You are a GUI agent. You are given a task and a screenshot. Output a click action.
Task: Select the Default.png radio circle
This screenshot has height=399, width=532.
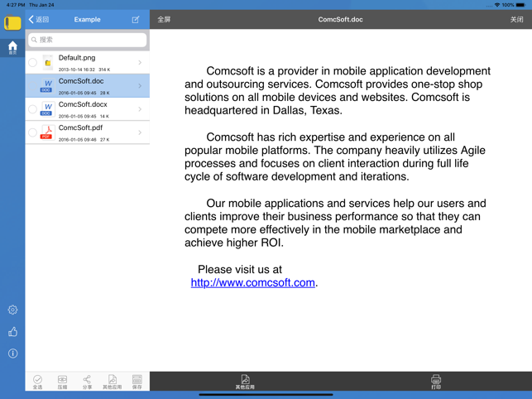pyautogui.click(x=32, y=62)
